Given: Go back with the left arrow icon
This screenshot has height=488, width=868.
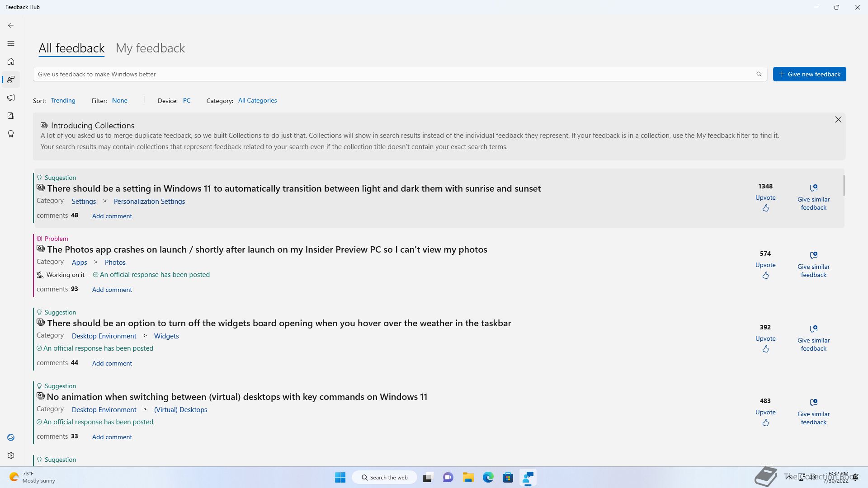Looking at the screenshot, I should (x=11, y=25).
